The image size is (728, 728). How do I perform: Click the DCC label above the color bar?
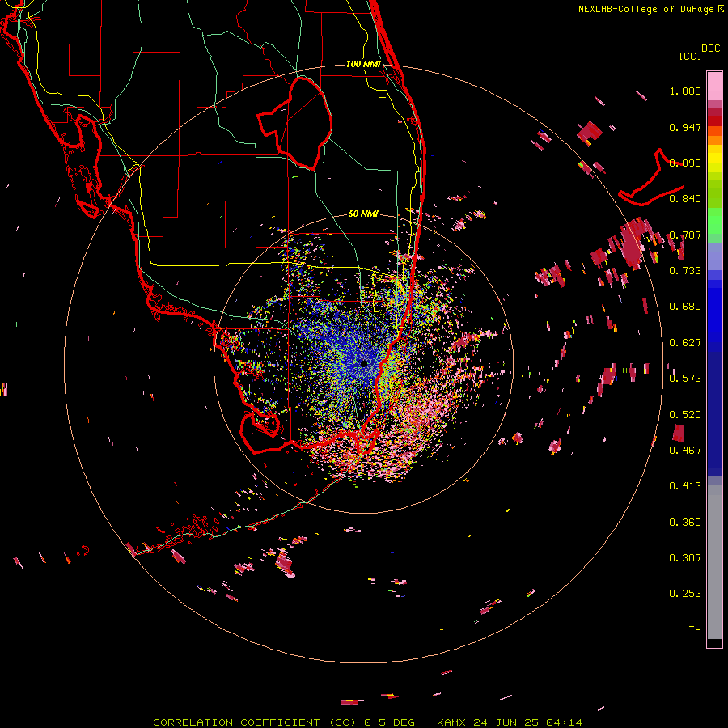pos(710,49)
